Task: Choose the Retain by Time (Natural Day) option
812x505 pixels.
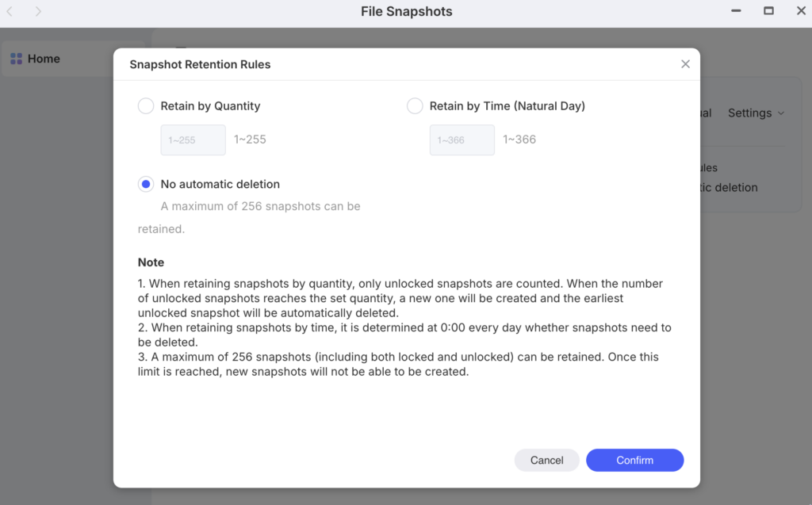Action: tap(415, 106)
